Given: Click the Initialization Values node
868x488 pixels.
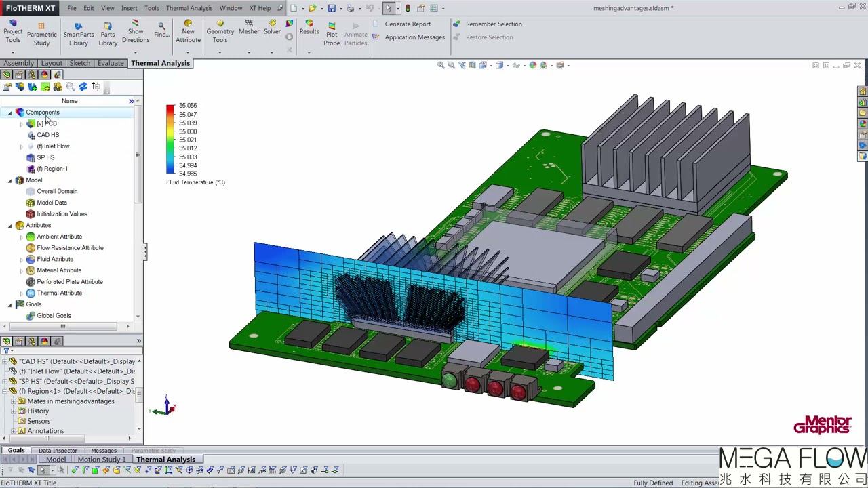Looking at the screenshot, I should pos(62,213).
